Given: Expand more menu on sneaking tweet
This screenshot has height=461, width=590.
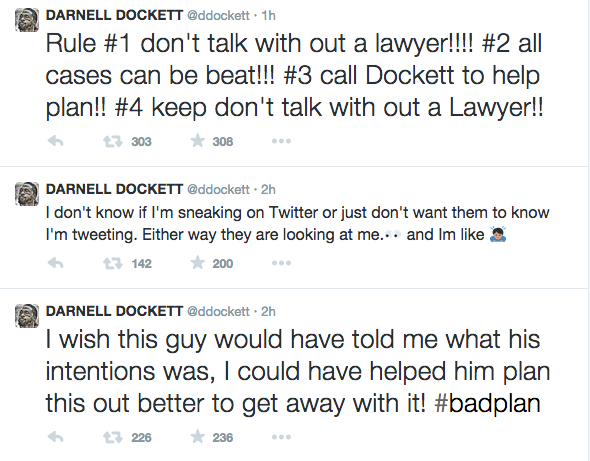Looking at the screenshot, I should click(x=281, y=263).
